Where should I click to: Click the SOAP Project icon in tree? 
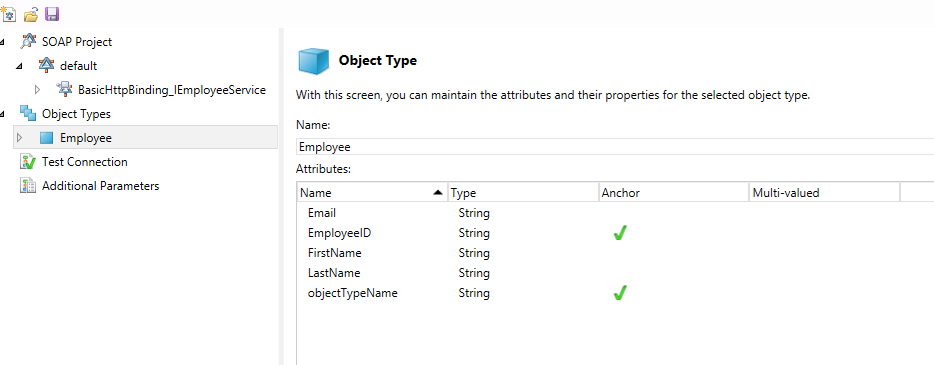tap(28, 42)
